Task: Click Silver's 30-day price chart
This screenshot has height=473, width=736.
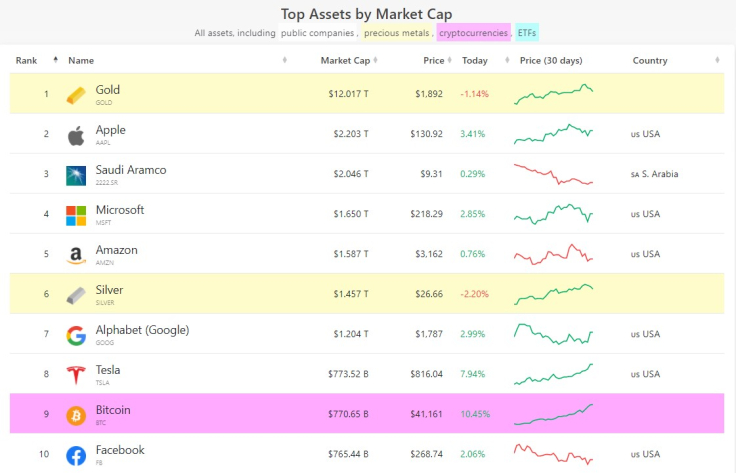Action: [553, 294]
